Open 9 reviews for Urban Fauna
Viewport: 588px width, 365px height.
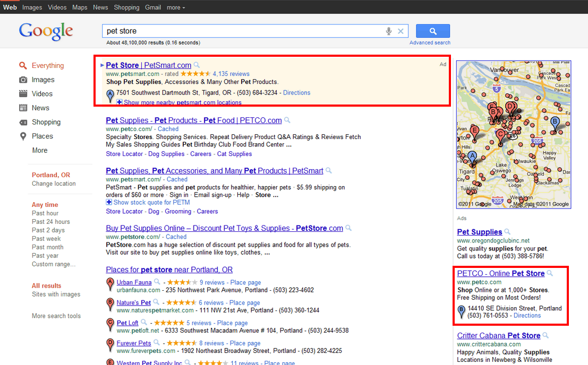coord(212,283)
